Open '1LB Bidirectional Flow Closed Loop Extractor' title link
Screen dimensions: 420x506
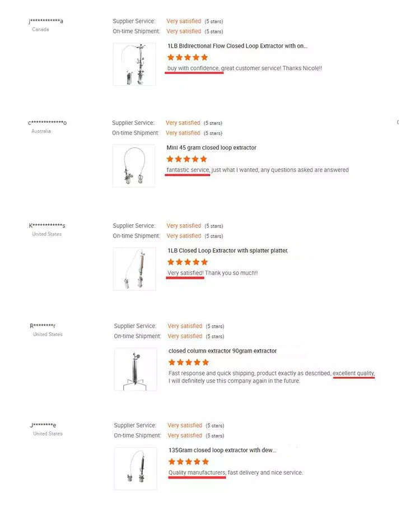coord(237,46)
